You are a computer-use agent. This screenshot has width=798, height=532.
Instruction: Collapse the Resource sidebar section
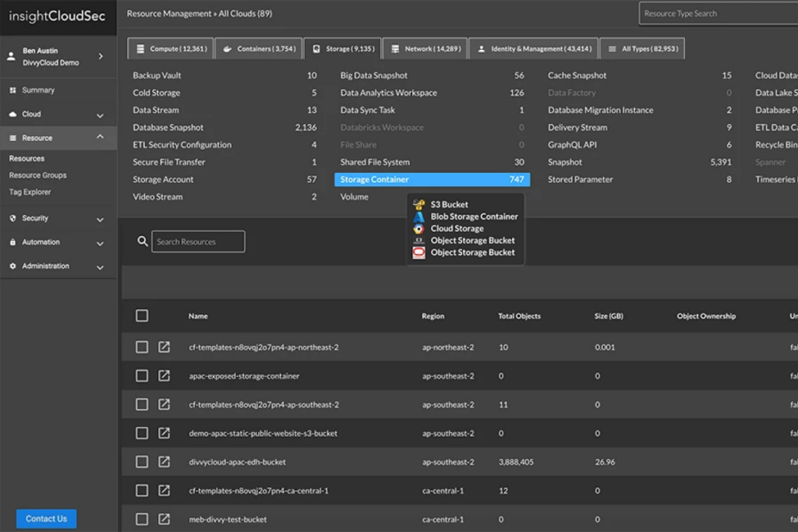[100, 136]
